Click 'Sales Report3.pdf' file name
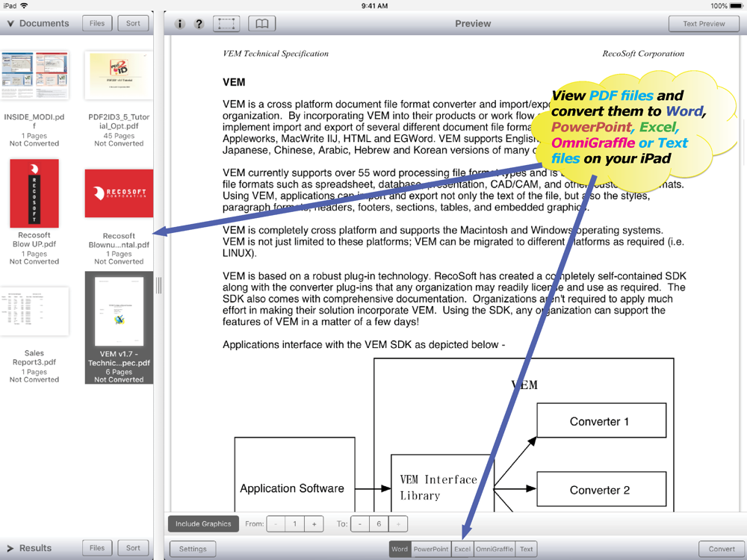 pos(34,358)
